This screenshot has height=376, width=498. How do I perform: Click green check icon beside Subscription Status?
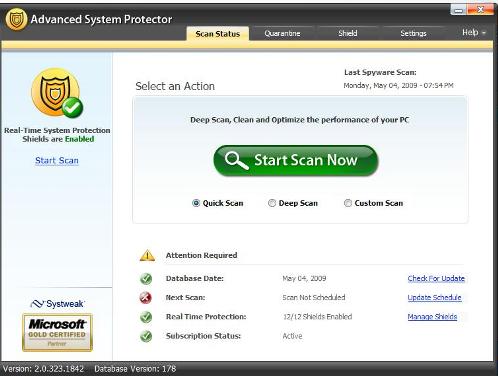tap(146, 336)
